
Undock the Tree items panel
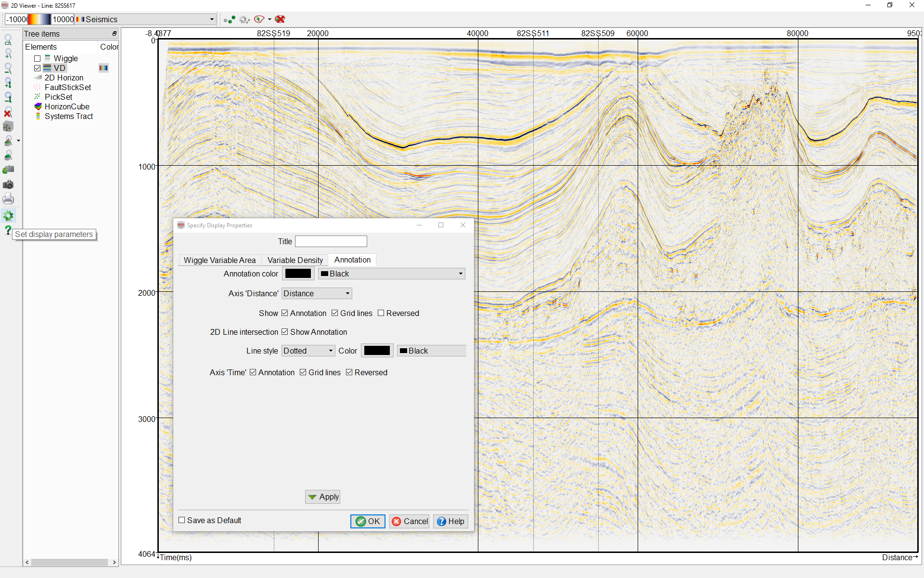pyautogui.click(x=115, y=34)
